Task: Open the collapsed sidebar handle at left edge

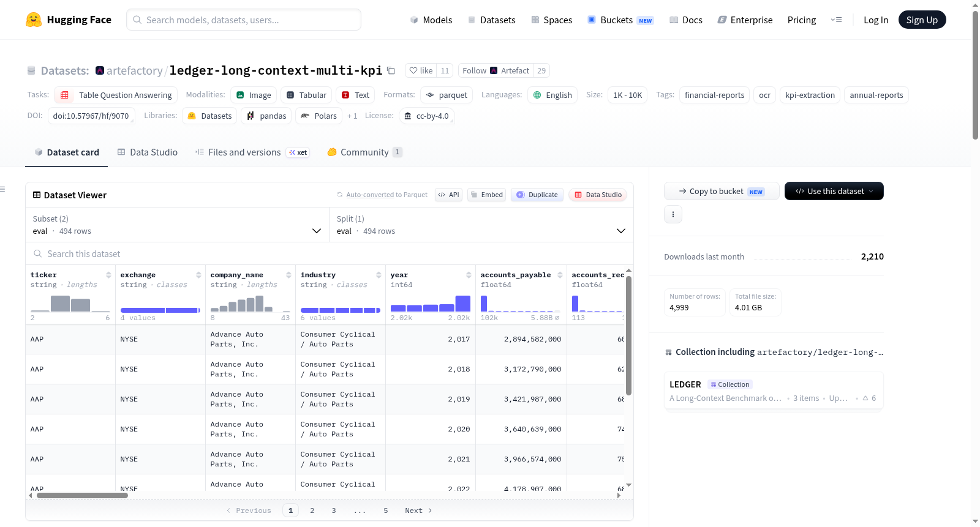Action: [x=3, y=189]
